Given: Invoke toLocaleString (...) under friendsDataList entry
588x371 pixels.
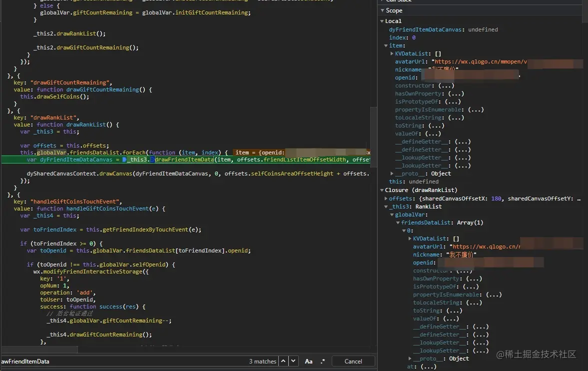Looking at the screenshot, I should click(x=474, y=302).
